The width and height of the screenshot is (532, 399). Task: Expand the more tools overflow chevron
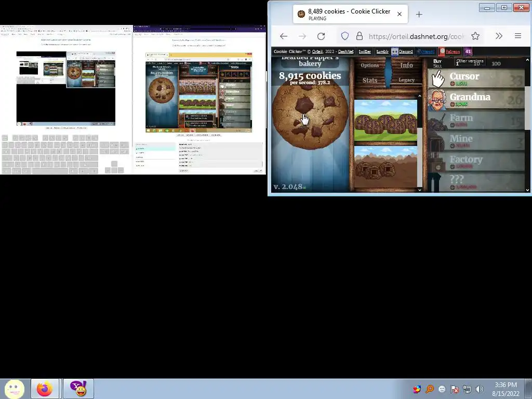(499, 36)
